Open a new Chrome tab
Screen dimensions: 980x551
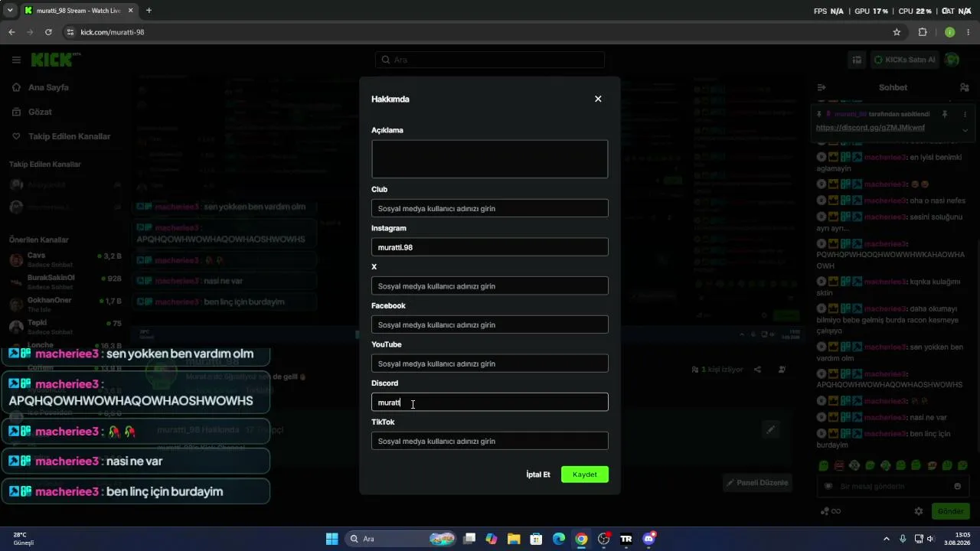tap(149, 11)
